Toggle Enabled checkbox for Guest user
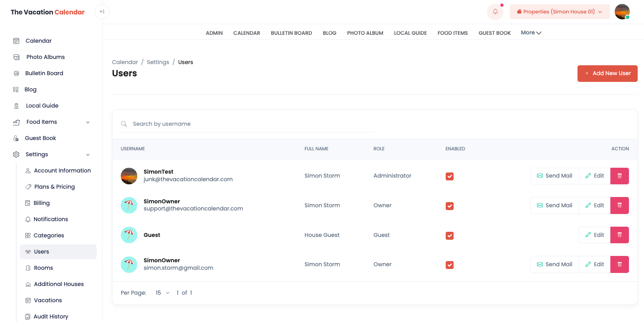Screen dimensions: 644x322 coord(450,236)
